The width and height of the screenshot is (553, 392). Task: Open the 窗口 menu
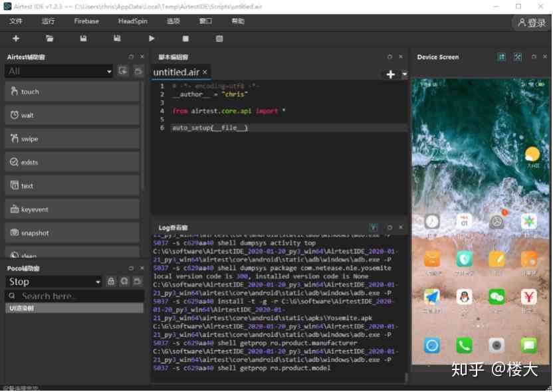click(205, 21)
